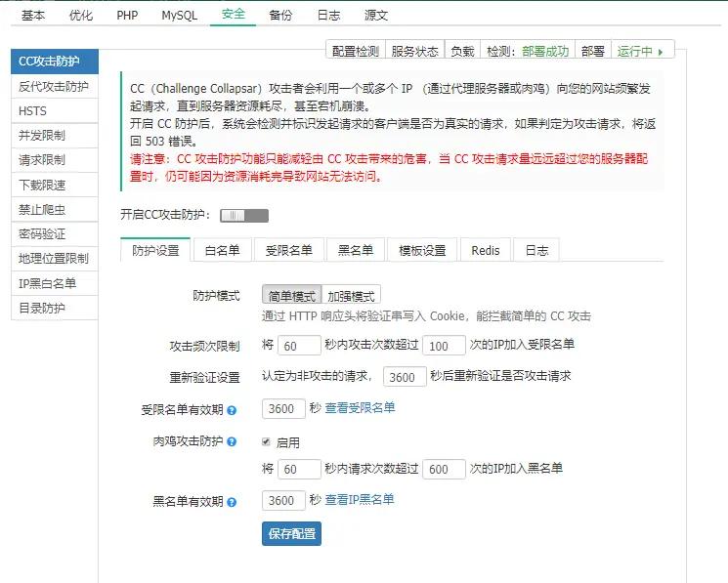Go to the MySQL top menu tab
The height and width of the screenshot is (583, 728).
(x=179, y=16)
